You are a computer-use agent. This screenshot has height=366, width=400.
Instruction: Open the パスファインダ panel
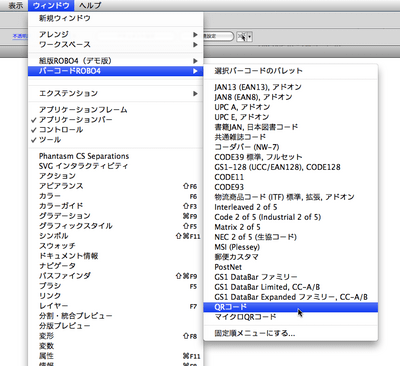pyautogui.click(x=115, y=276)
